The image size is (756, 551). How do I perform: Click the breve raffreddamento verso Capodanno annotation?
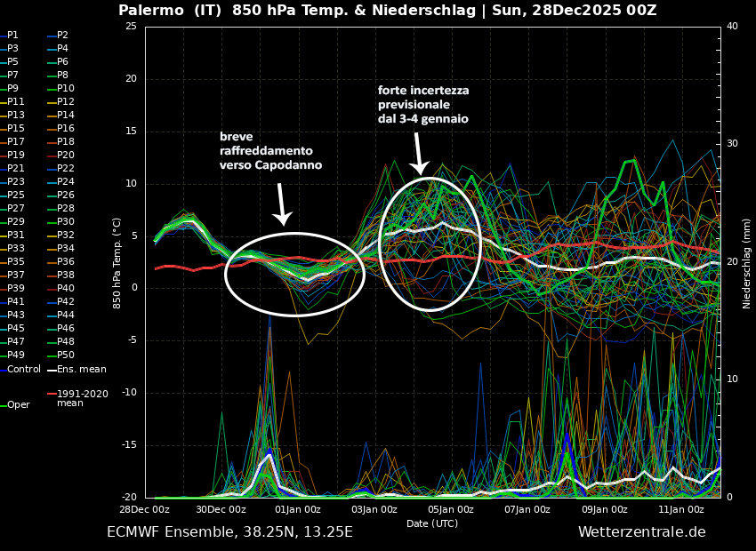pyautogui.click(x=270, y=151)
